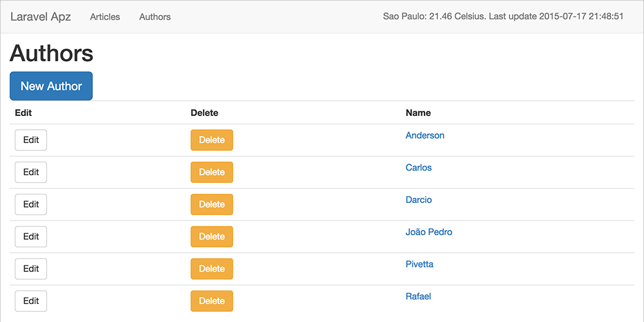
Task: Delete the author Anderson
Action: [x=212, y=140]
